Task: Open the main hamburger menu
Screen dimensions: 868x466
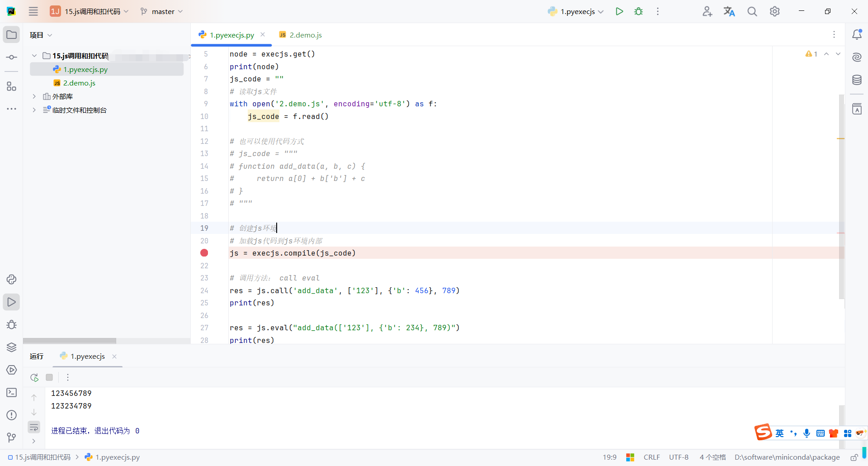Action: coord(33,11)
